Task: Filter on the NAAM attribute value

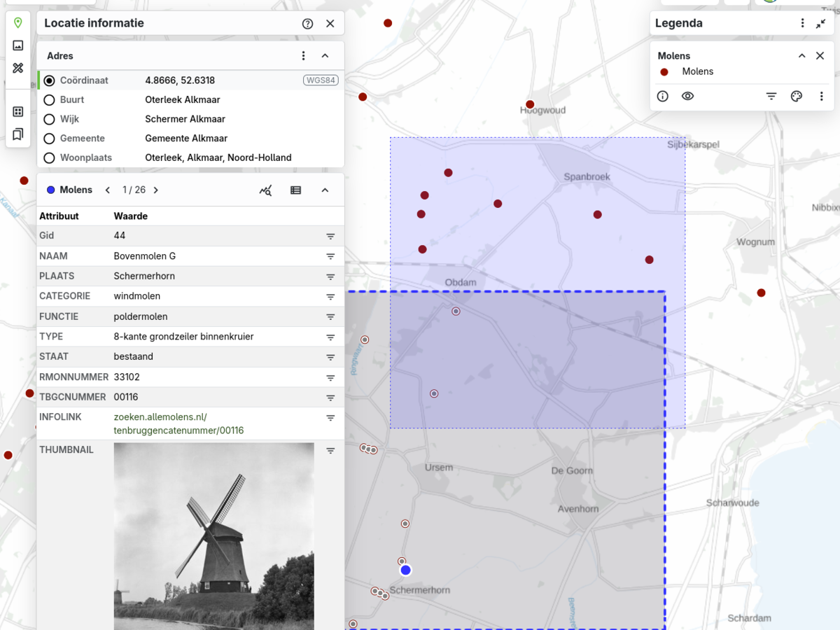Action: [x=330, y=256]
